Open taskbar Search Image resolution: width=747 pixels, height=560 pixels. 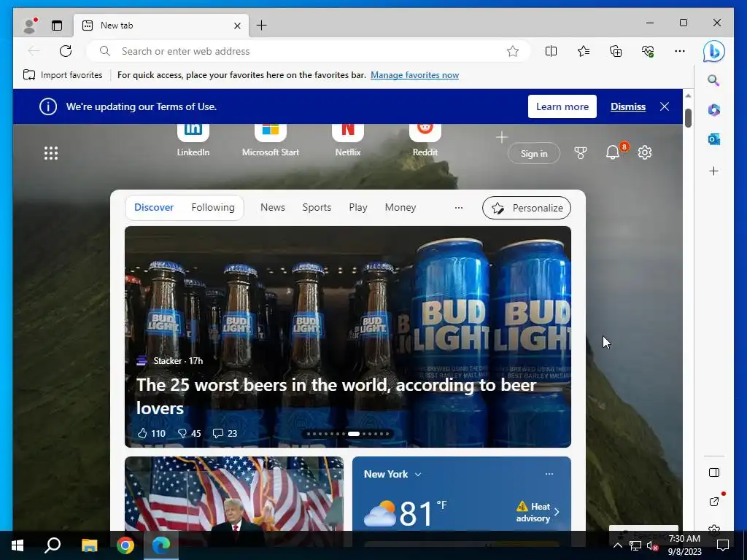[53, 545]
